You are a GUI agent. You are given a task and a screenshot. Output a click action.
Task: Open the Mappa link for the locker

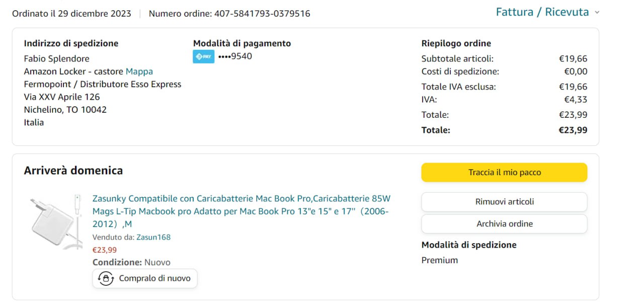[139, 71]
